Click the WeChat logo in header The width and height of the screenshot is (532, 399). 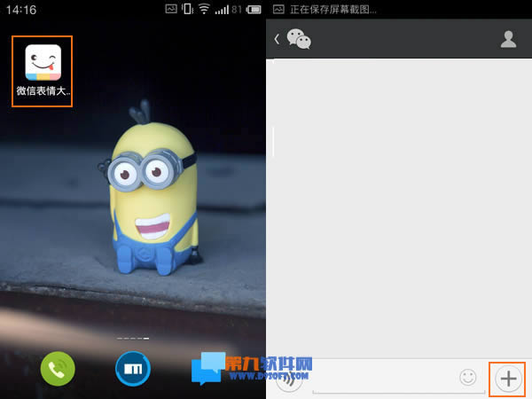299,39
